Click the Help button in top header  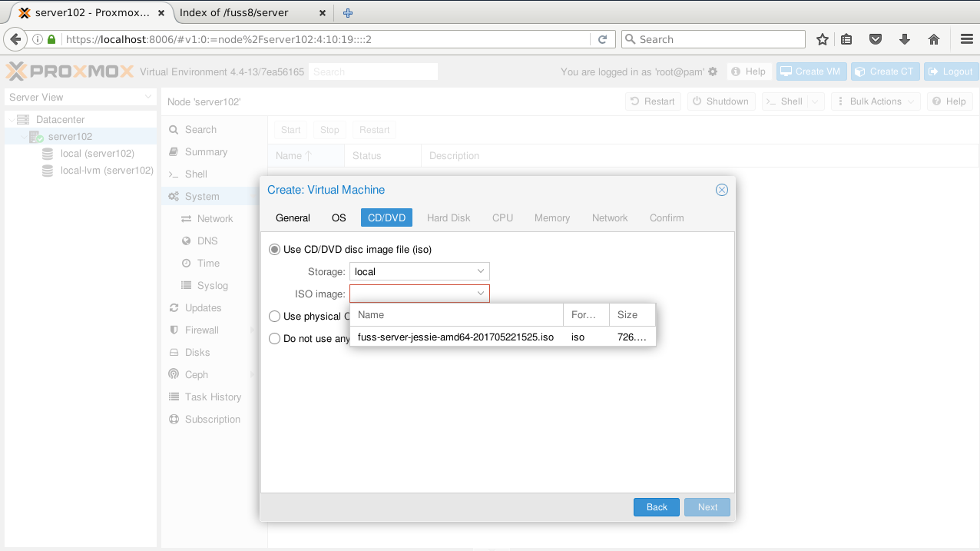click(749, 71)
